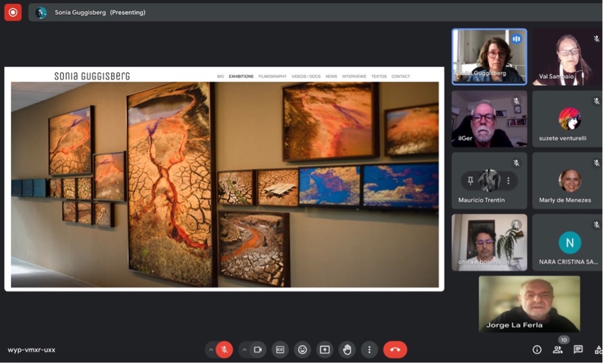Open the three-dot more options menu

click(369, 350)
